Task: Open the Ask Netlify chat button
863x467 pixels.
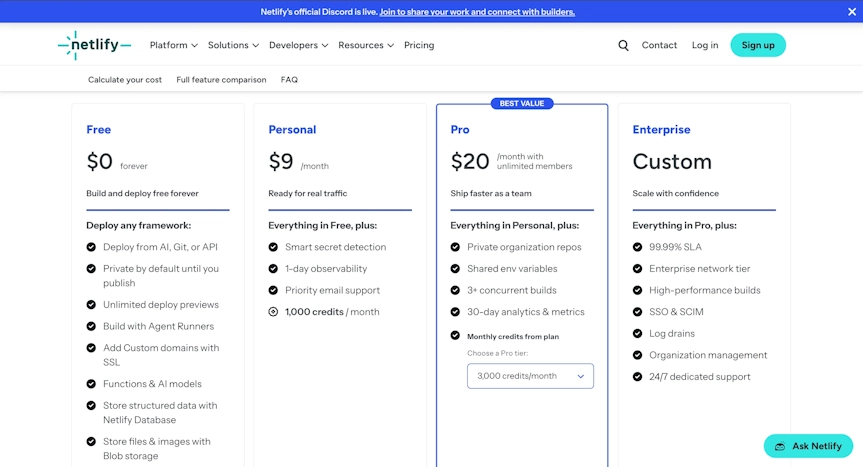Action: [808, 446]
